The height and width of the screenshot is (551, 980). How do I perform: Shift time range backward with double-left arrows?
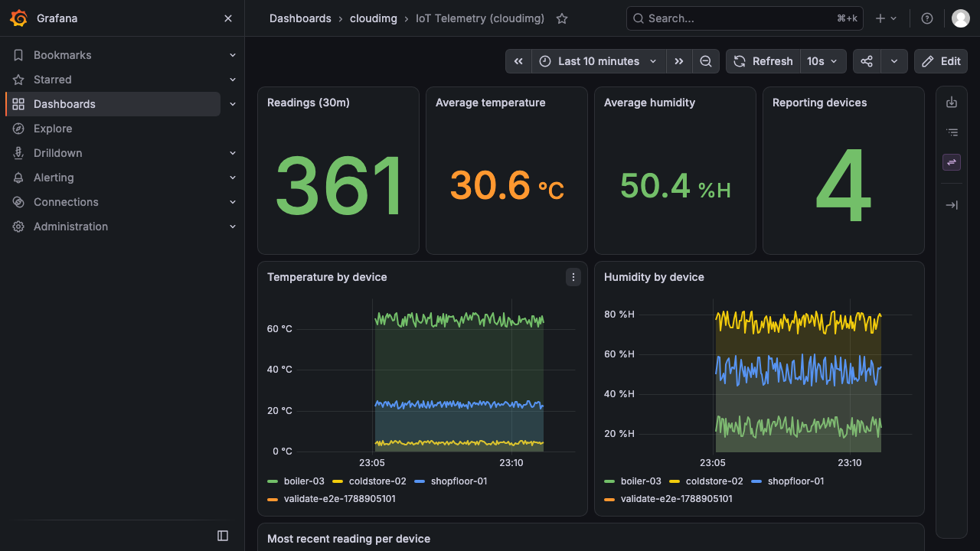(518, 61)
